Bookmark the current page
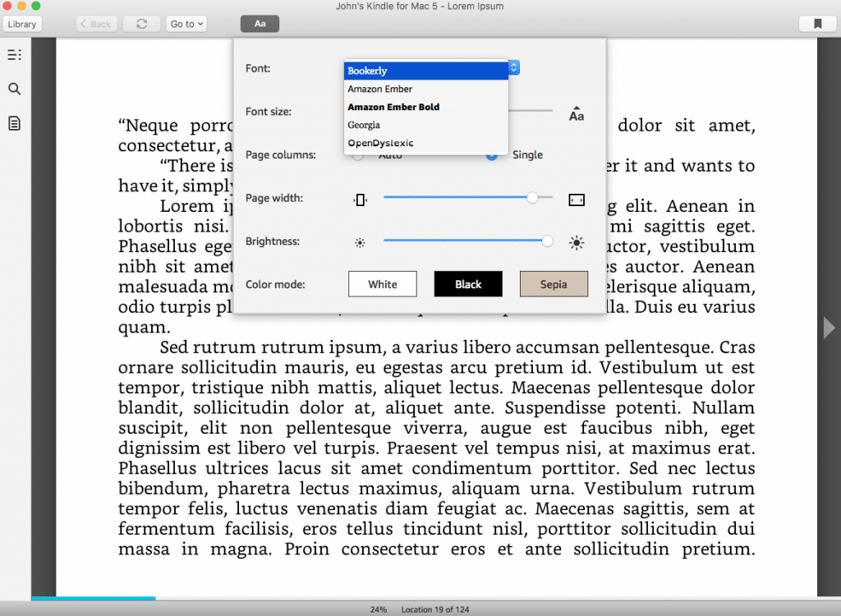 click(x=817, y=24)
